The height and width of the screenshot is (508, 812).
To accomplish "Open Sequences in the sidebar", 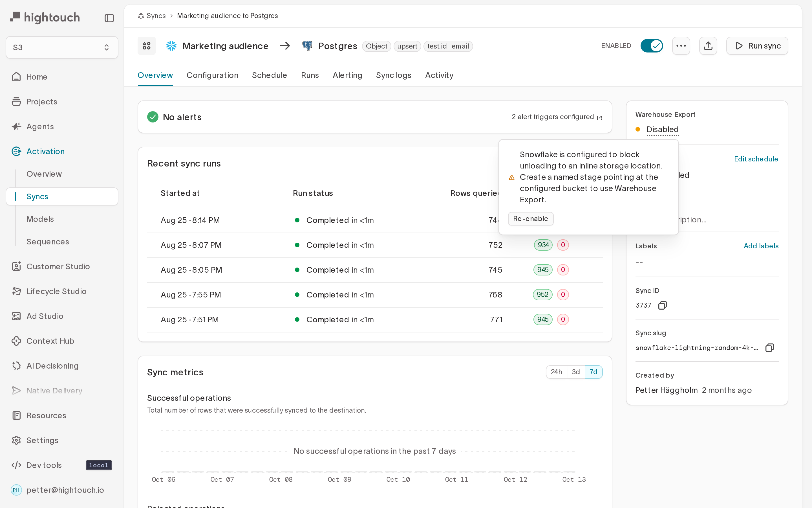I will click(x=48, y=242).
